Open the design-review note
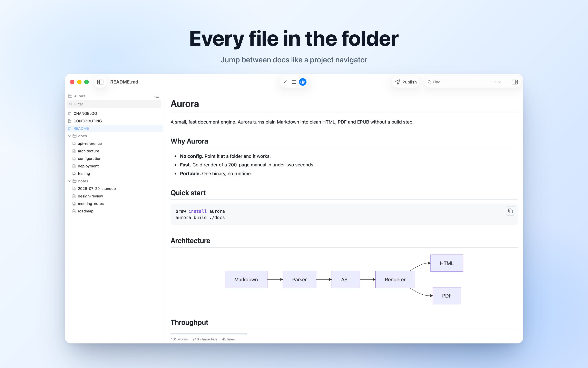Image resolution: width=588 pixels, height=368 pixels. click(x=114, y=196)
